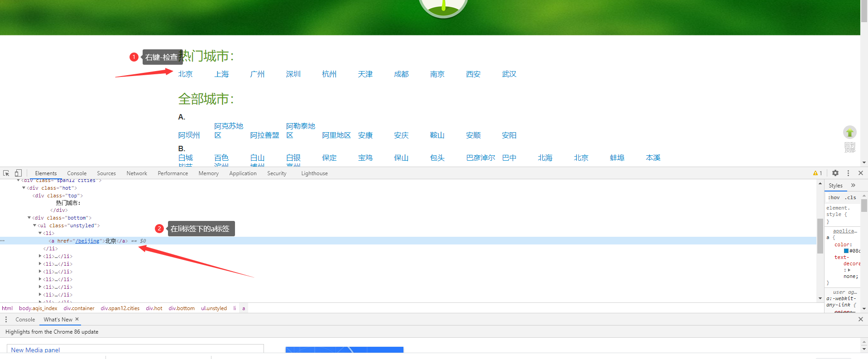
Task: Click the div.bottom breadcrumb
Action: (x=182, y=308)
